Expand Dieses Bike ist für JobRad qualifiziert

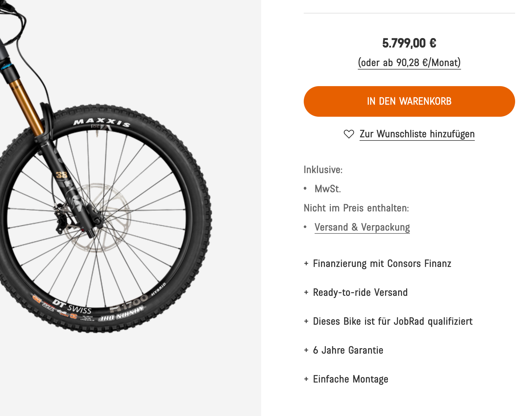[392, 321]
